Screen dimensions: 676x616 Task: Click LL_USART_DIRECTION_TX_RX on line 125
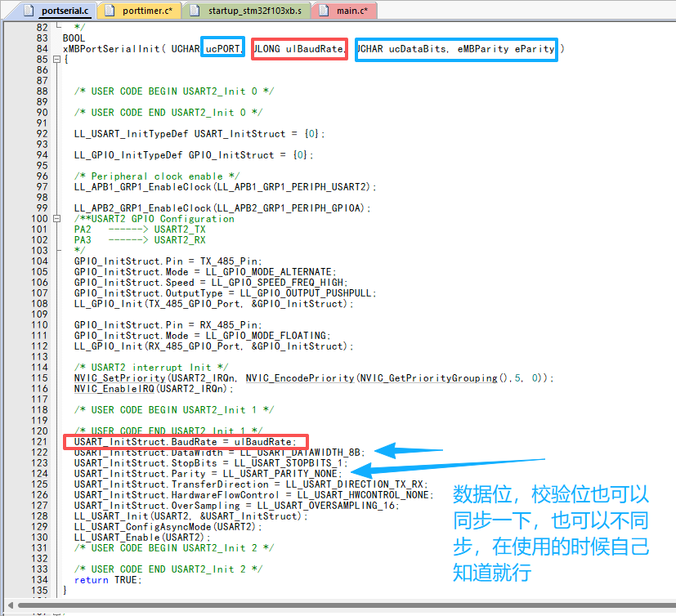[x=355, y=484]
